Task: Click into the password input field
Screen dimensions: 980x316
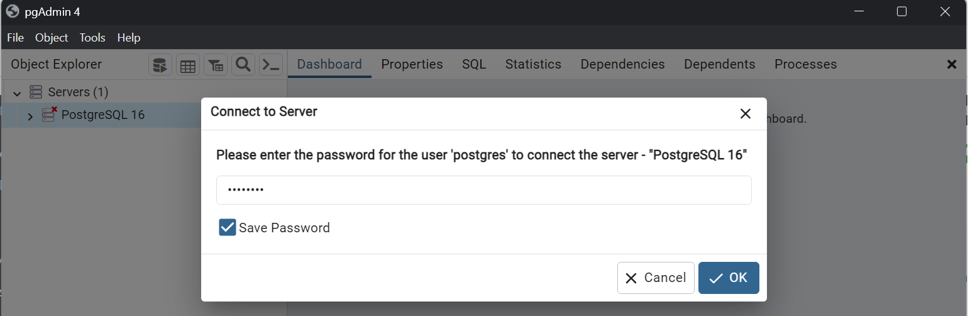Action: coord(483,190)
